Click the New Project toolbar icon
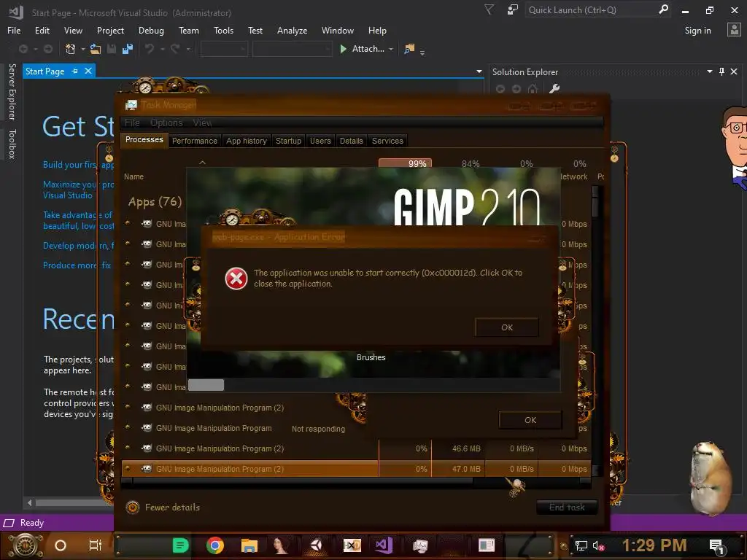This screenshot has width=747, height=560. click(71, 49)
